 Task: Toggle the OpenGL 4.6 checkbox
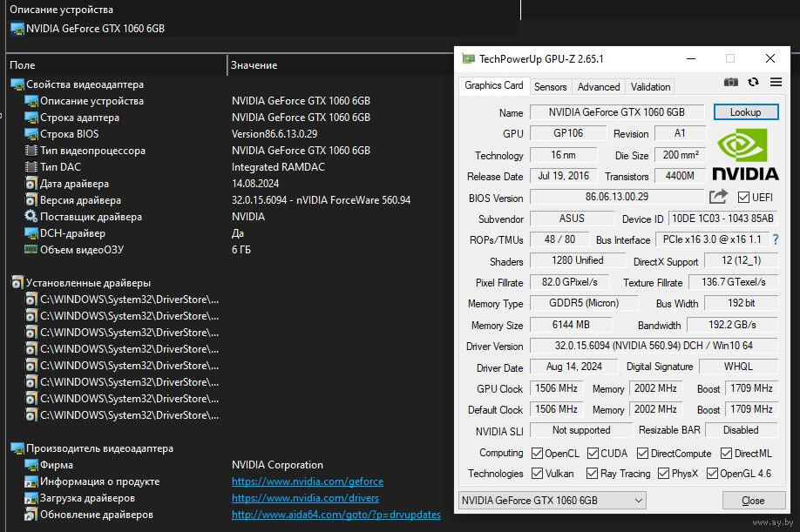tap(712, 474)
